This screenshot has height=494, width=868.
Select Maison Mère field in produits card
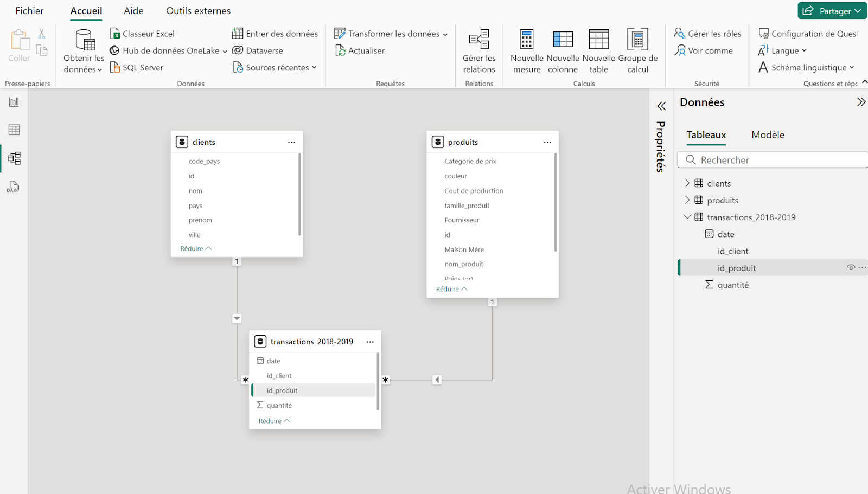click(464, 249)
